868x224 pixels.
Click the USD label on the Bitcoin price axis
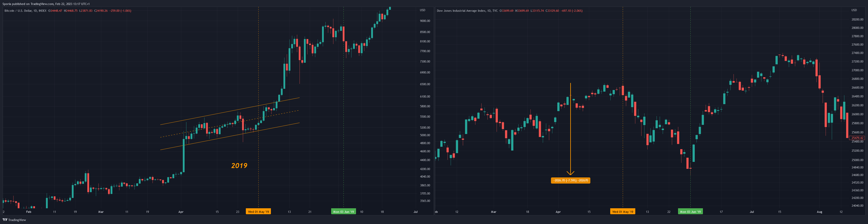(422, 11)
